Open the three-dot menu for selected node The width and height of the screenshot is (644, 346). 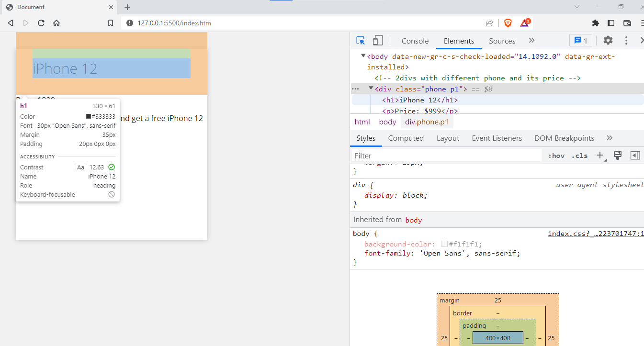point(355,89)
